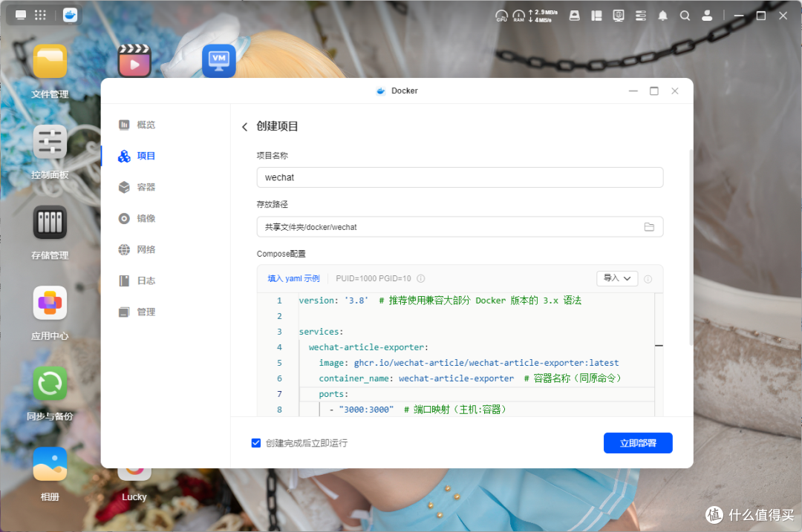Click line 5 image definition in editor

click(469, 363)
